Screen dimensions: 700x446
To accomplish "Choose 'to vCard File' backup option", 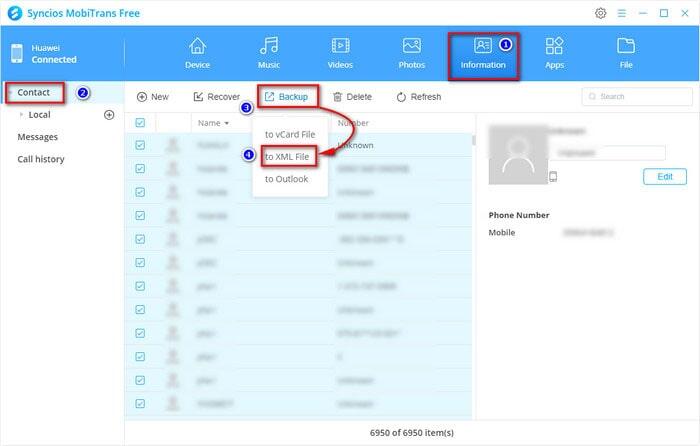I will pos(289,134).
